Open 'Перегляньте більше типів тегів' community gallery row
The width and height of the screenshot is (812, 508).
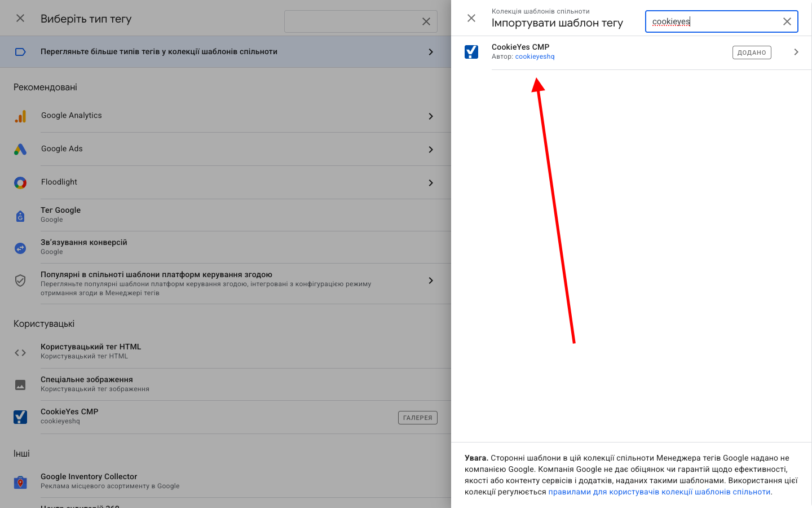226,52
